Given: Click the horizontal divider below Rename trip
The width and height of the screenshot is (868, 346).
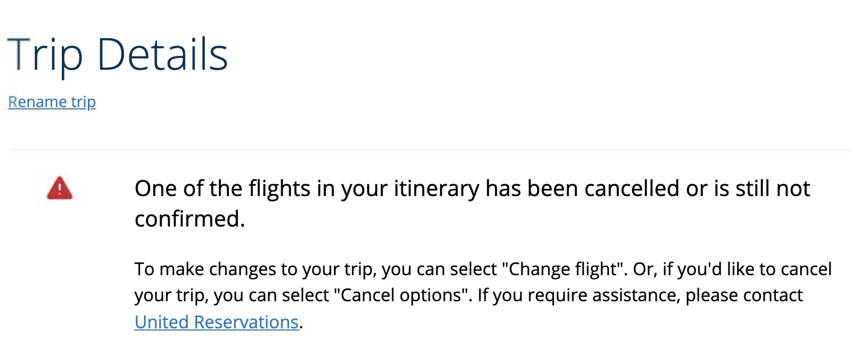Looking at the screenshot, I should [432, 149].
